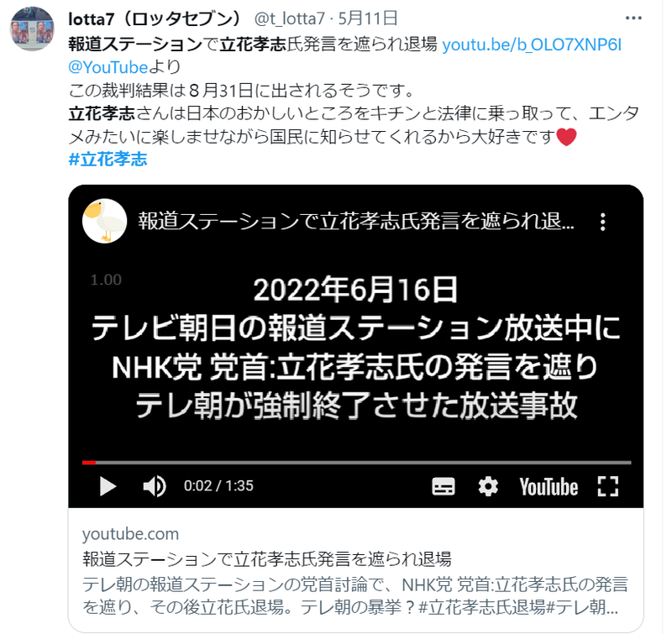Open the @YouTube mention
Screen dimensions: 672x634
click(108, 67)
